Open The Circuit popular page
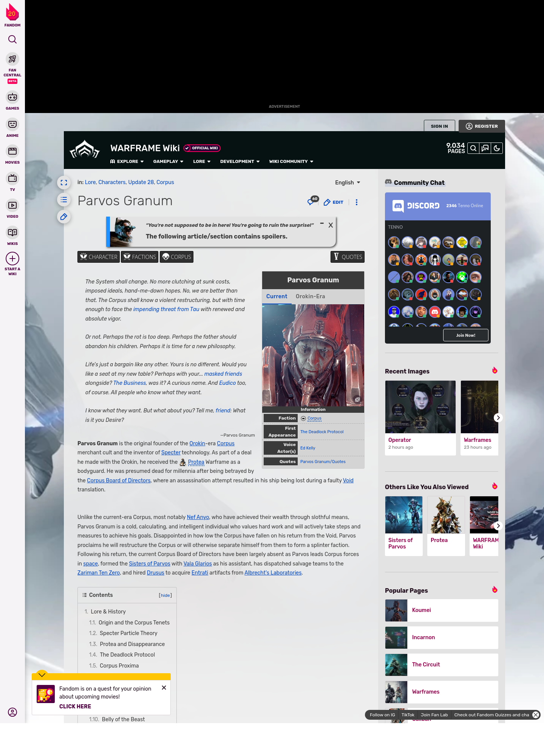Image resolution: width=544 pixels, height=756 pixels. coord(442,665)
